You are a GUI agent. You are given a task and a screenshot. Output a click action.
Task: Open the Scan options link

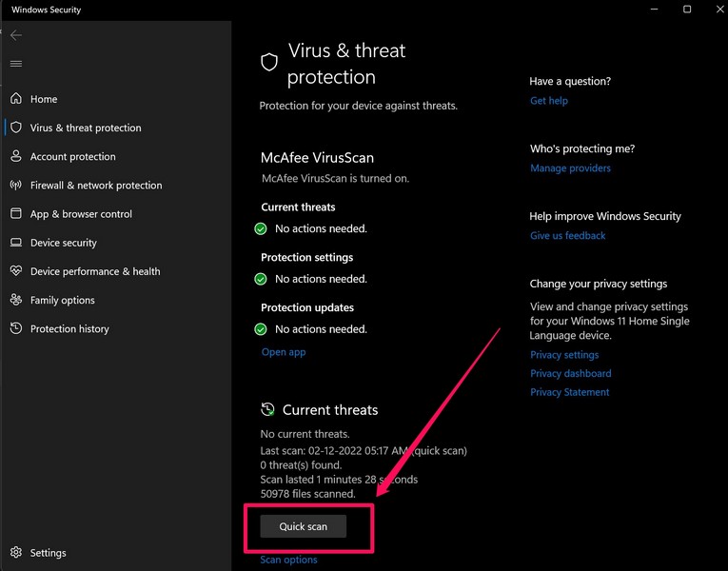pos(288,560)
